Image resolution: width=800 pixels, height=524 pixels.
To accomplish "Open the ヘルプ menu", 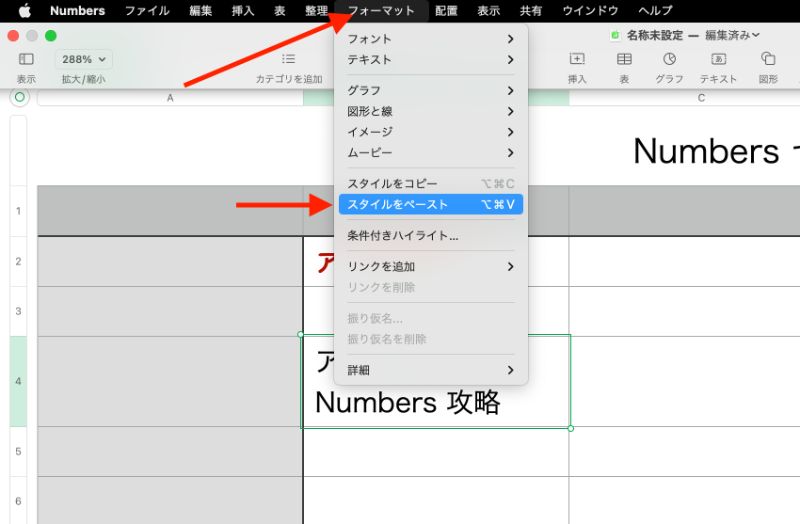I will 655,10.
